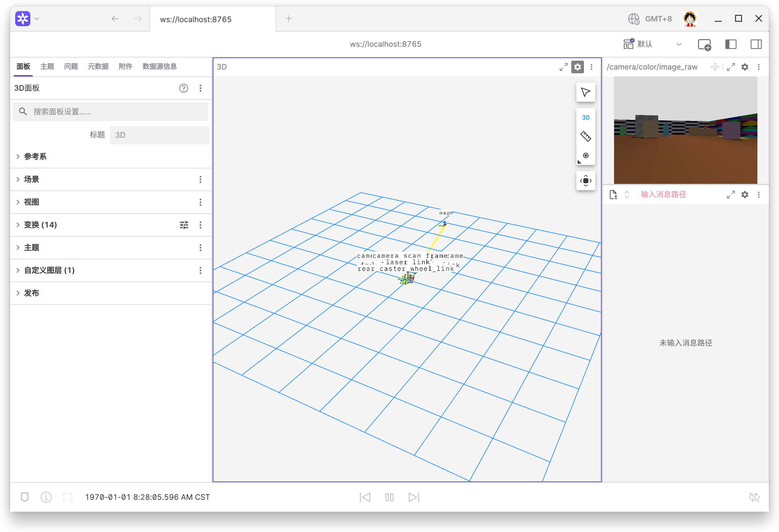779x532 pixels.
Task: Open the app menu chevron beside logo
Action: coord(37,19)
